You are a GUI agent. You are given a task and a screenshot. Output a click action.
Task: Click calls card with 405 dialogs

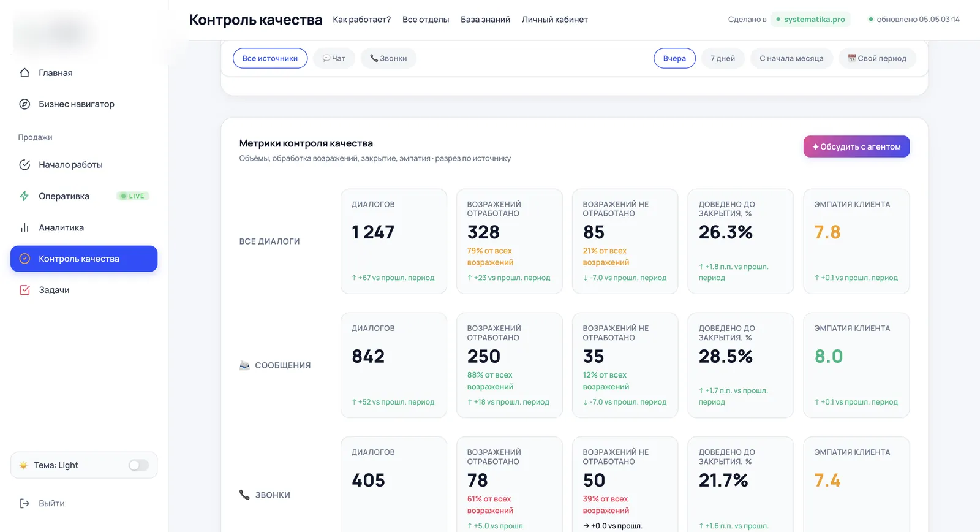394,484
